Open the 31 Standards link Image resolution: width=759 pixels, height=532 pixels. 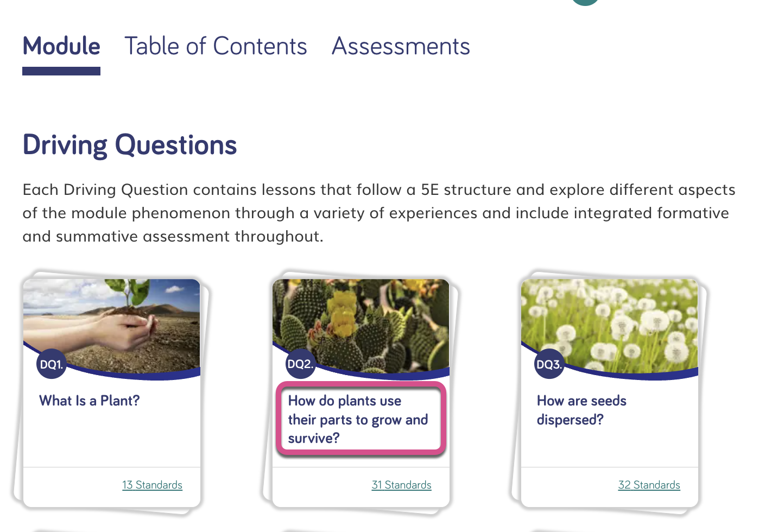(x=401, y=485)
